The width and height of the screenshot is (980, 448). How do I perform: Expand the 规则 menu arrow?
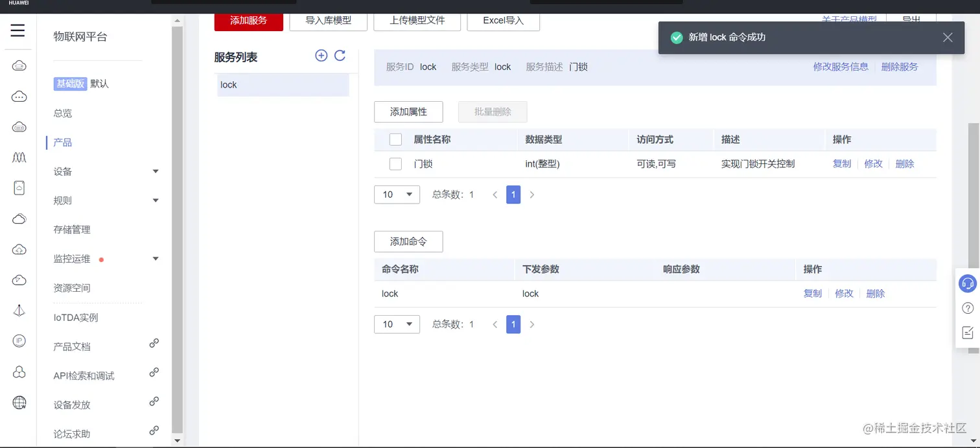click(x=156, y=201)
